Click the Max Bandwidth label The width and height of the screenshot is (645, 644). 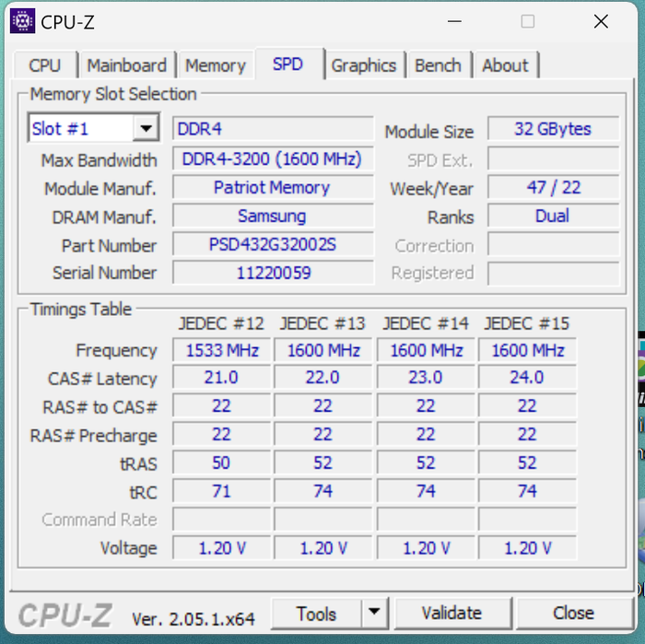point(100,160)
